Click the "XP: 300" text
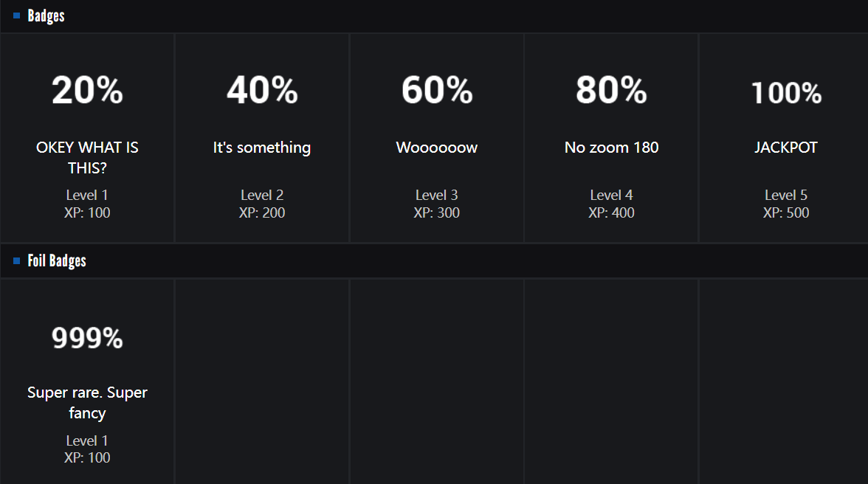Image resolution: width=868 pixels, height=484 pixels. point(437,212)
